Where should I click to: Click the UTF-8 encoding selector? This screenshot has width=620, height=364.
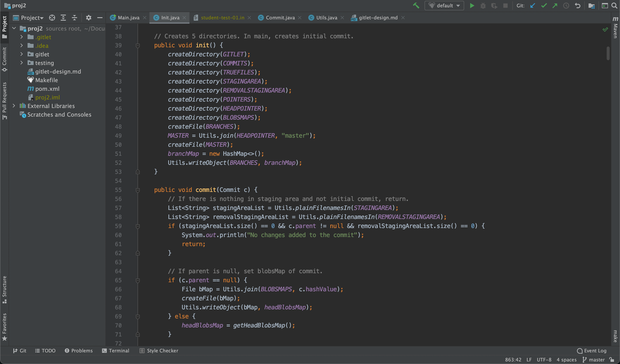point(544,359)
